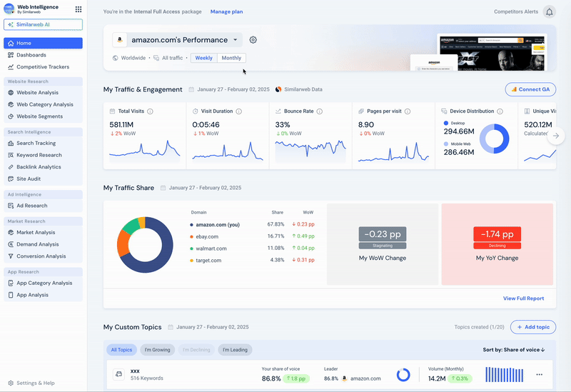Open Web Category Analysis
The height and width of the screenshot is (392, 571).
point(43,104)
